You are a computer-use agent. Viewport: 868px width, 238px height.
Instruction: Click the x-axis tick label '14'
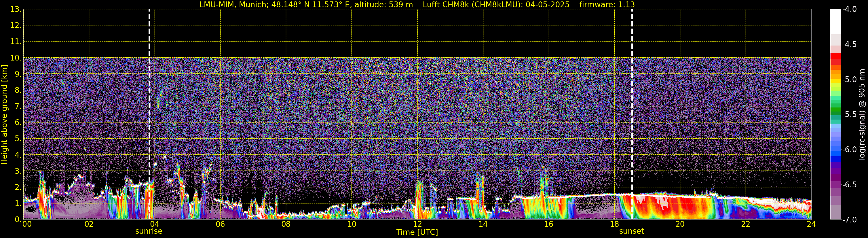pos(483,224)
